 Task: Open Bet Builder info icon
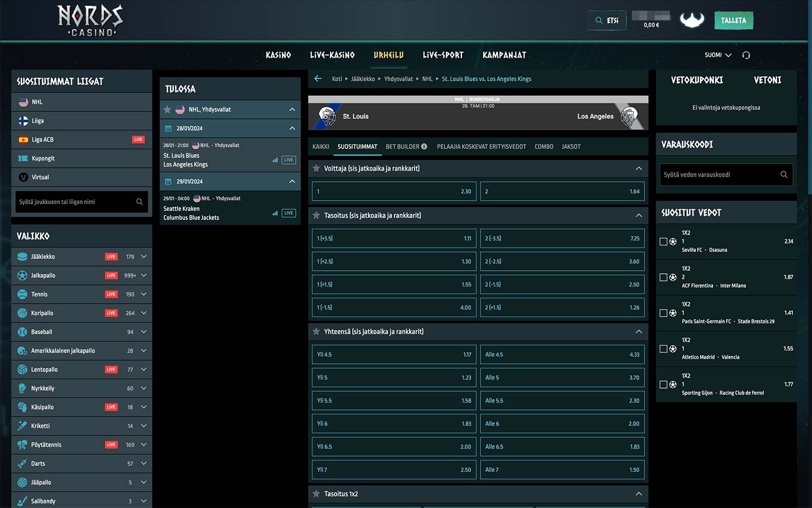point(424,147)
